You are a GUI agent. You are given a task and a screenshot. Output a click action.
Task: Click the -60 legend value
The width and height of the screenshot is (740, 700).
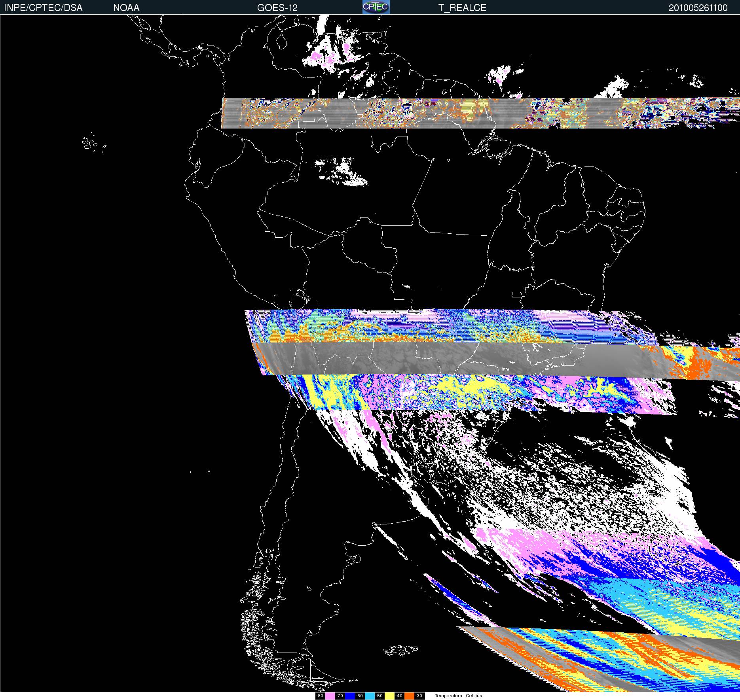[x=359, y=696]
